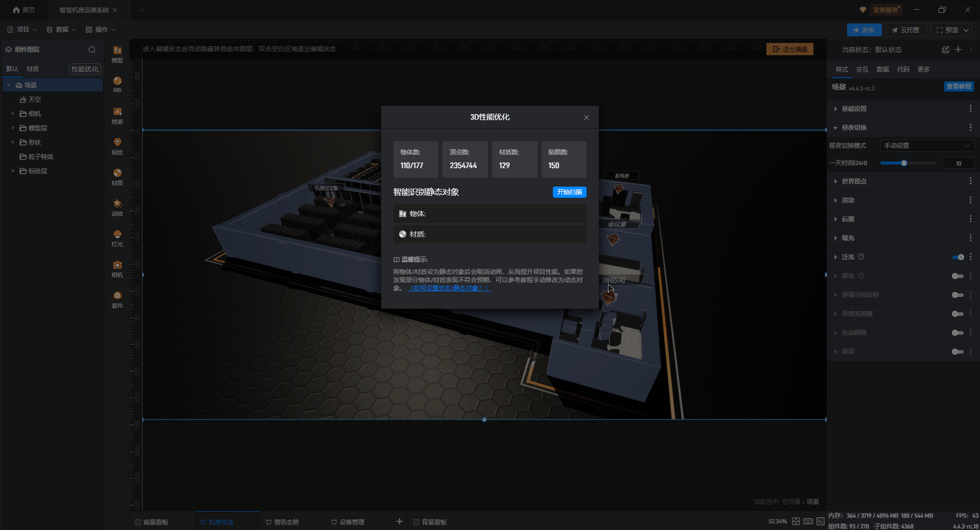Click the 动效 (animation effects) icon

(x=117, y=207)
